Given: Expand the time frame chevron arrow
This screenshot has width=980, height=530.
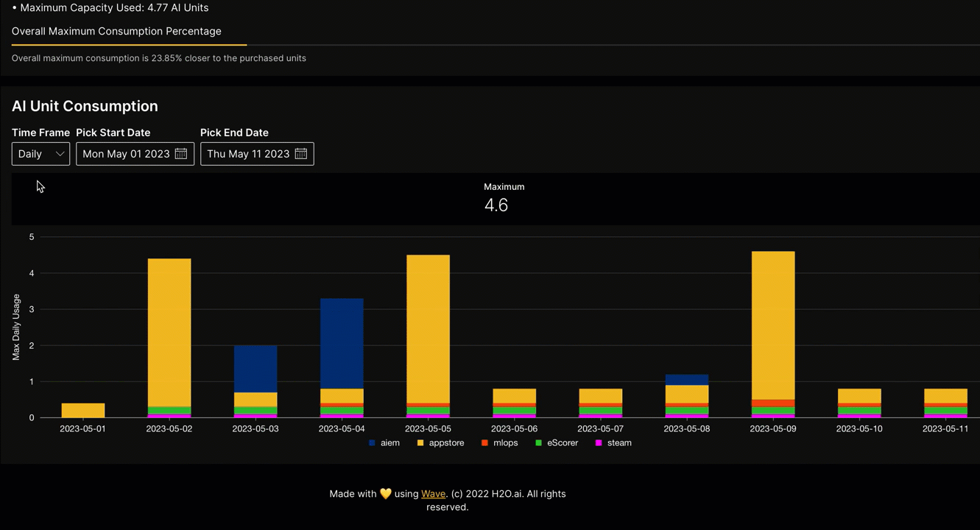Looking at the screenshot, I should 60,154.
